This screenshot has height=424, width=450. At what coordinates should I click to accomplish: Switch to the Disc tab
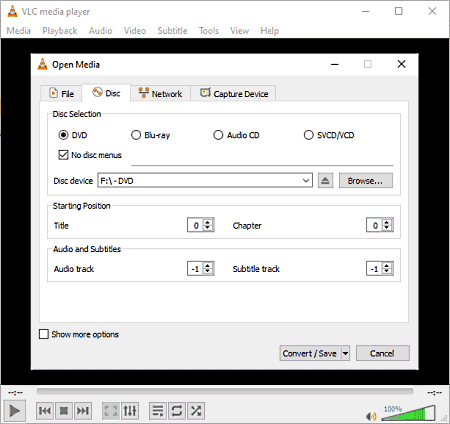coord(106,93)
